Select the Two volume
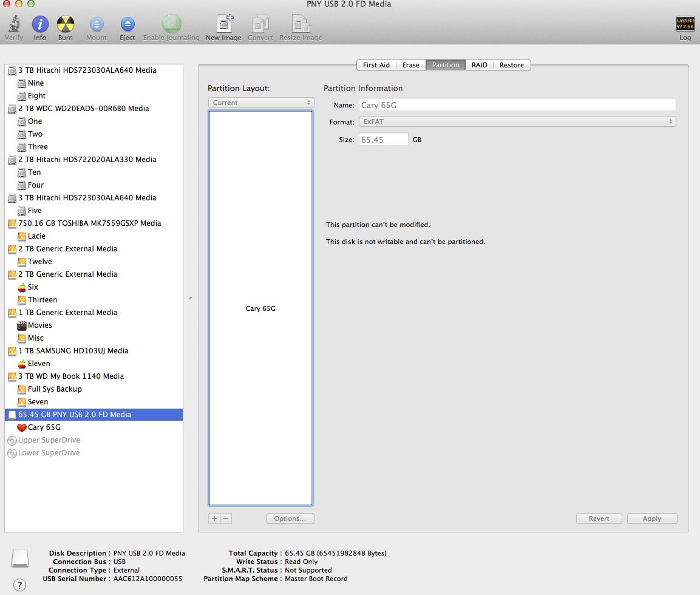700x595 pixels. pos(93,134)
